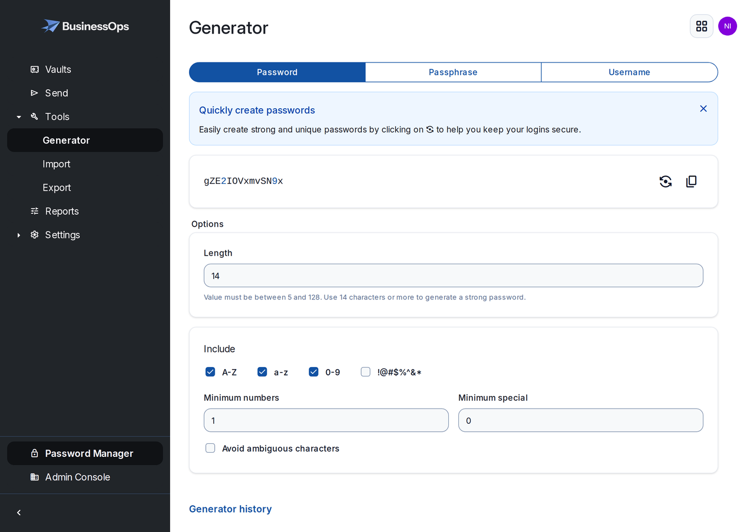Select the Password tab

pos(277,72)
